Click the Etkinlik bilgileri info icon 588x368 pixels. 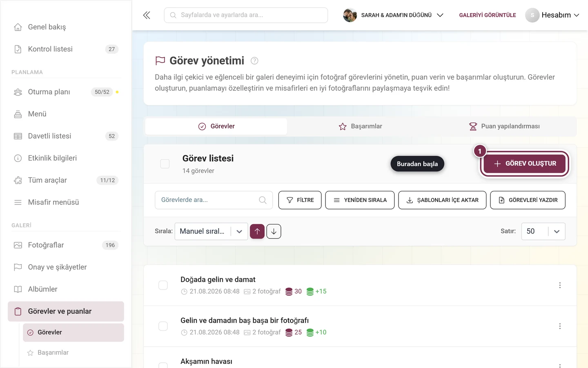click(x=18, y=158)
